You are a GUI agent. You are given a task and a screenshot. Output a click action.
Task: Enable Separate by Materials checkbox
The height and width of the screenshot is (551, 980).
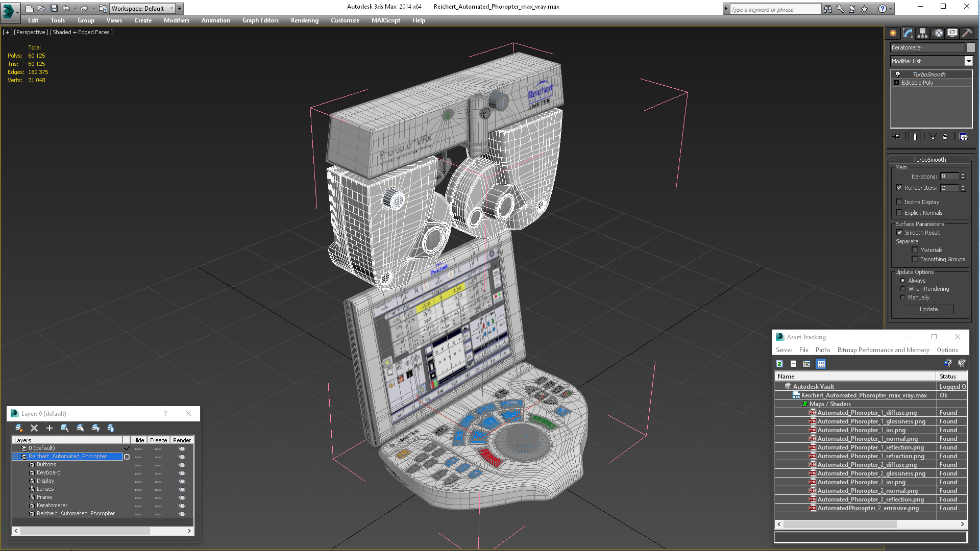click(915, 250)
